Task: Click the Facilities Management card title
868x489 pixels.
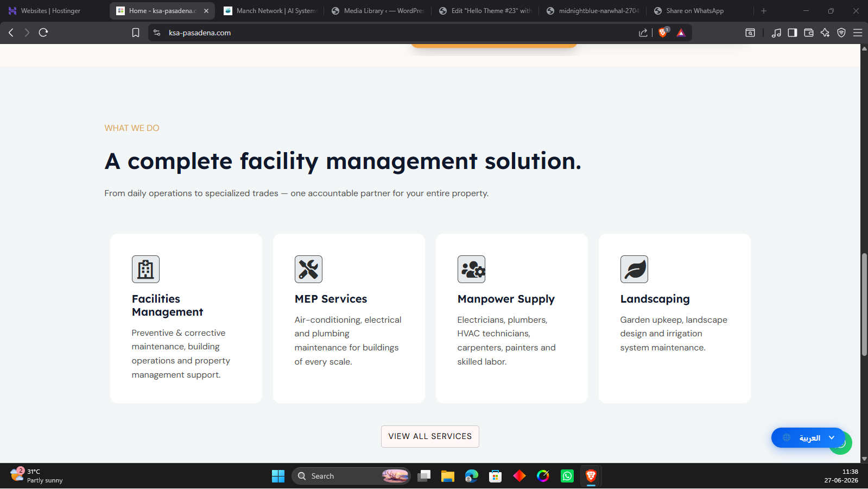Action: (167, 305)
